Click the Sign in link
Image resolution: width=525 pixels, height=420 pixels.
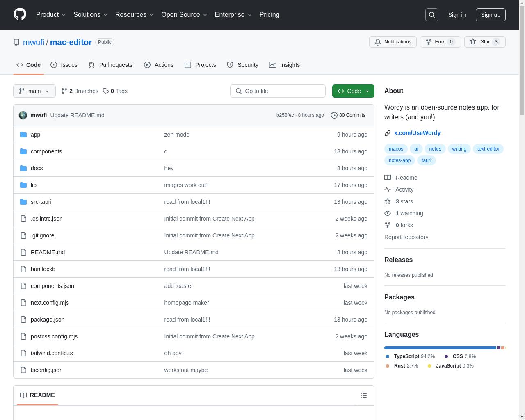click(457, 15)
